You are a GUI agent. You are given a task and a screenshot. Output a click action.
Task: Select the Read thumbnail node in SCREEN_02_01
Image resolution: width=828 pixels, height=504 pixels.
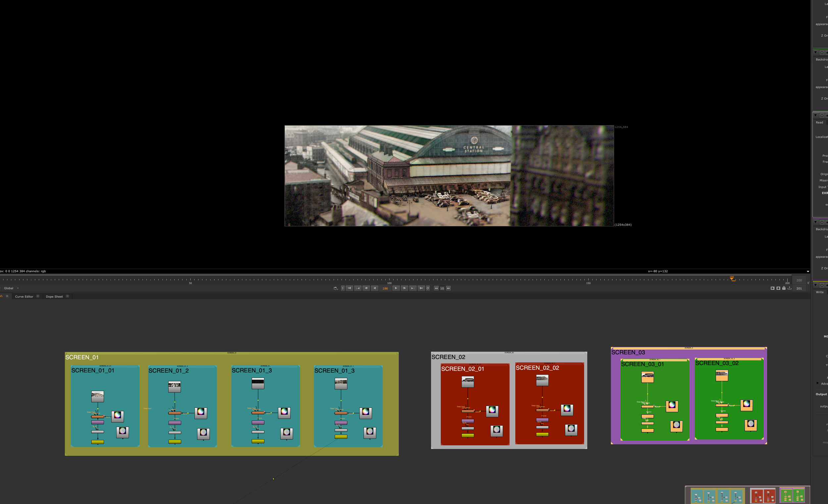(x=468, y=382)
